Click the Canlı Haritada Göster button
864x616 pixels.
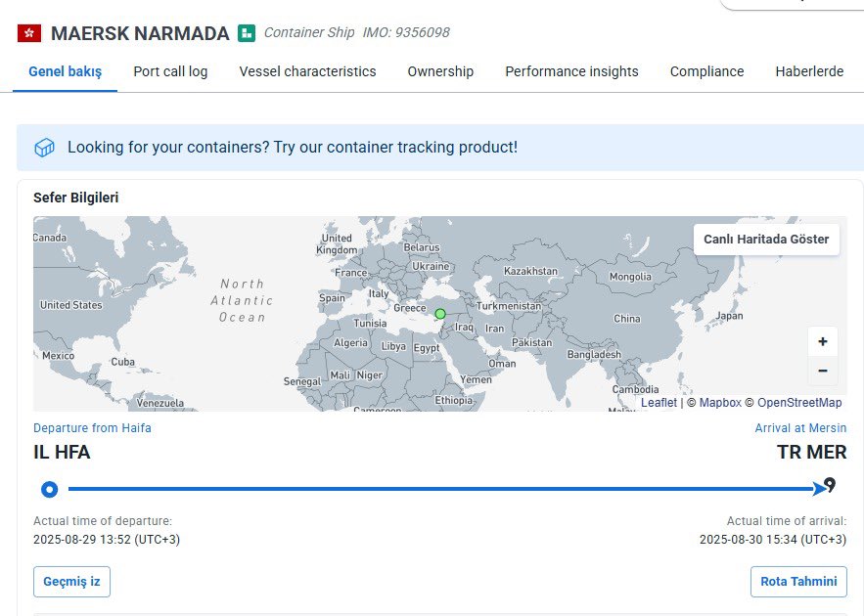(x=766, y=239)
